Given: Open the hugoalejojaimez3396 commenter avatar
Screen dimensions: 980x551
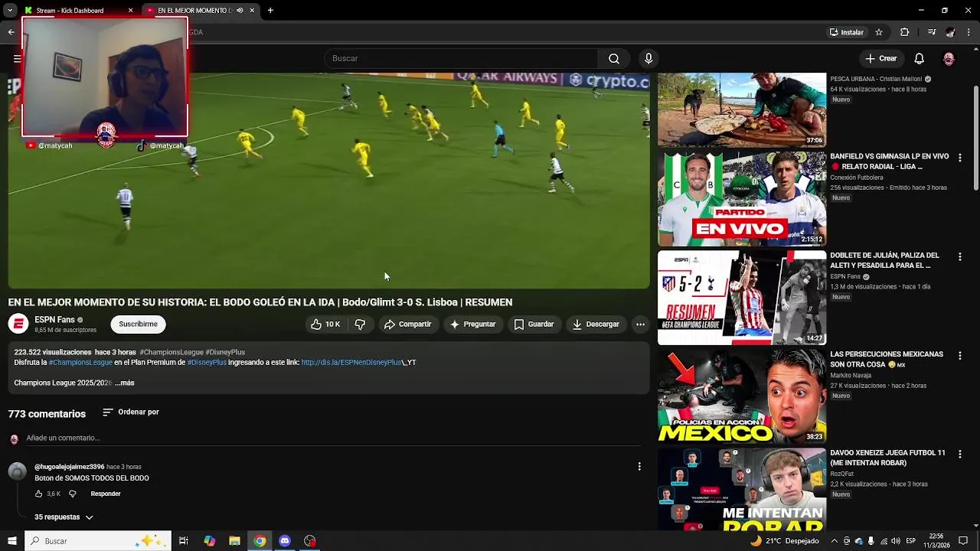Looking at the screenshot, I should click(17, 471).
